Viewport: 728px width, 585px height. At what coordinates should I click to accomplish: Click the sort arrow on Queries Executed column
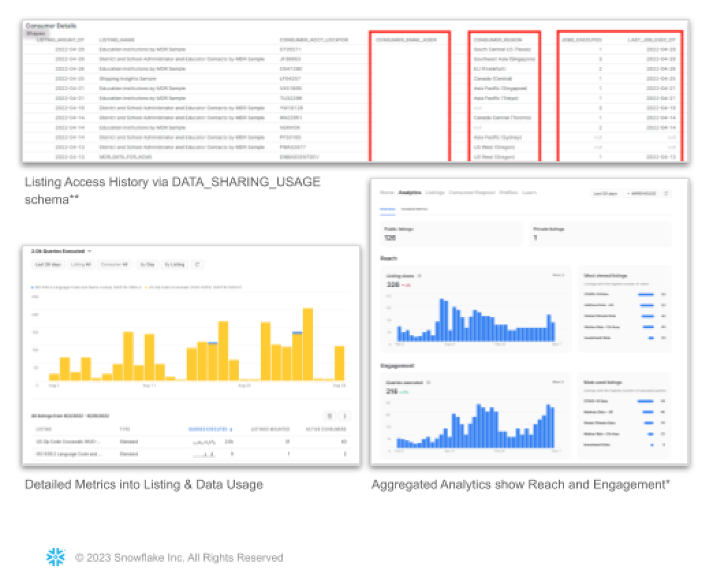click(231, 429)
